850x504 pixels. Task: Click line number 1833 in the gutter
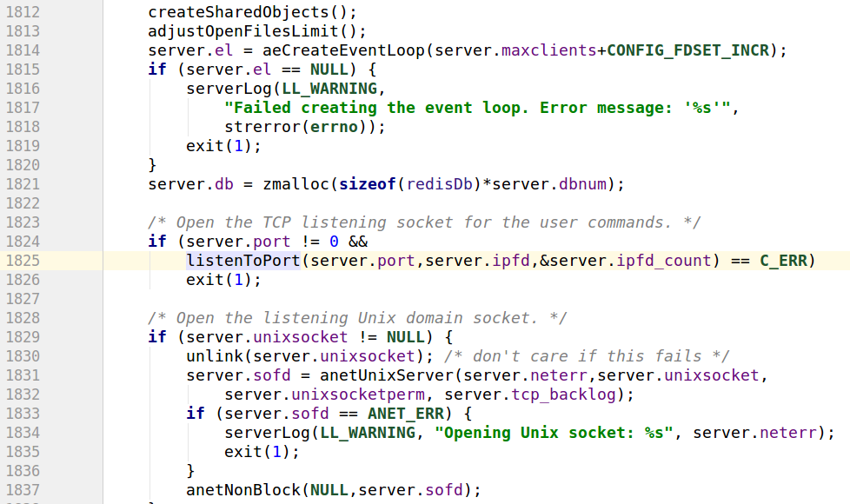(23, 414)
